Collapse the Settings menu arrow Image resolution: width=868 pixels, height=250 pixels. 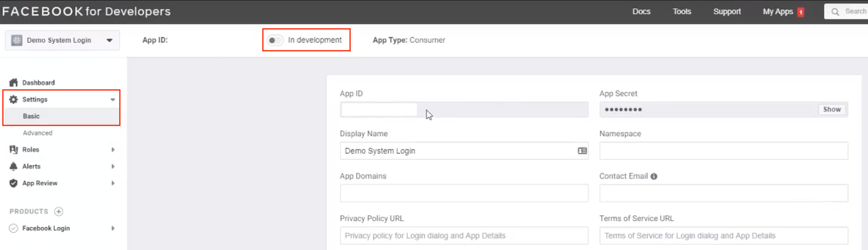point(113,99)
